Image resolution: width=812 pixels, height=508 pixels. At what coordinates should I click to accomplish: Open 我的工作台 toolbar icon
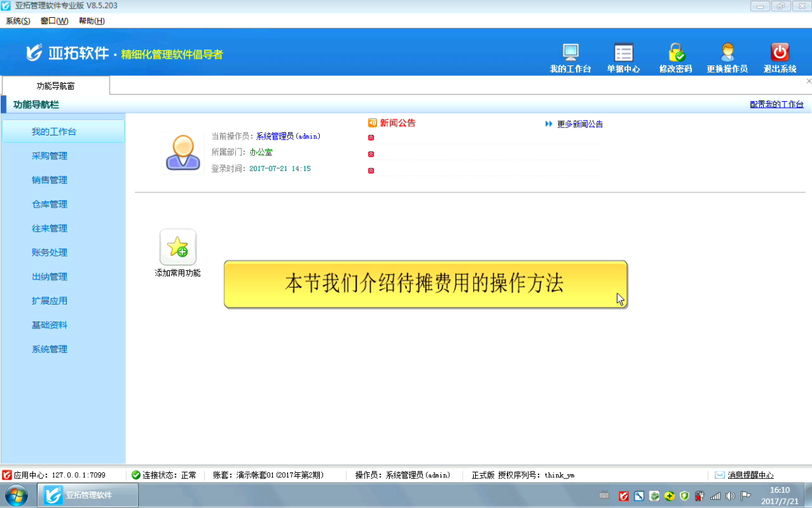(570, 53)
